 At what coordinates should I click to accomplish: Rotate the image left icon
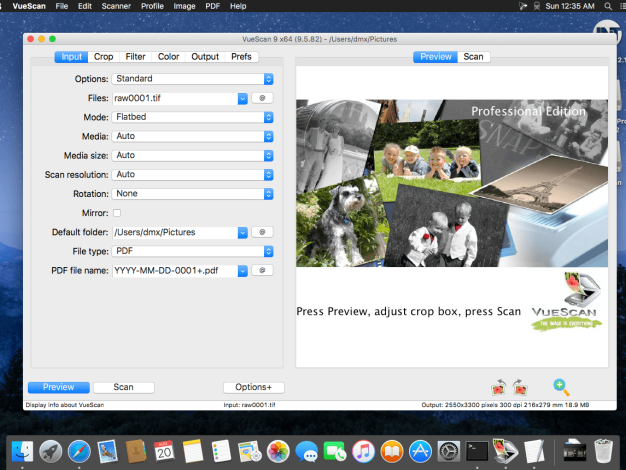point(499,387)
